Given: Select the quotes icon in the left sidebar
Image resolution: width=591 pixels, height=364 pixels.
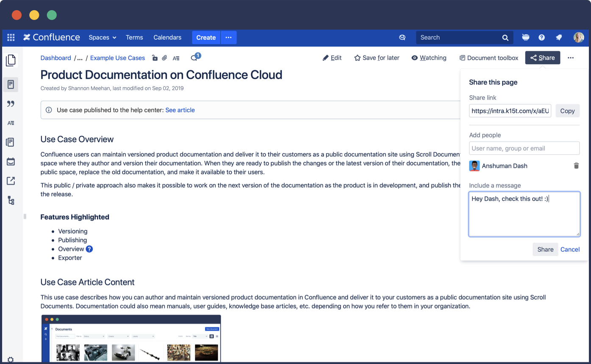Looking at the screenshot, I should (11, 103).
